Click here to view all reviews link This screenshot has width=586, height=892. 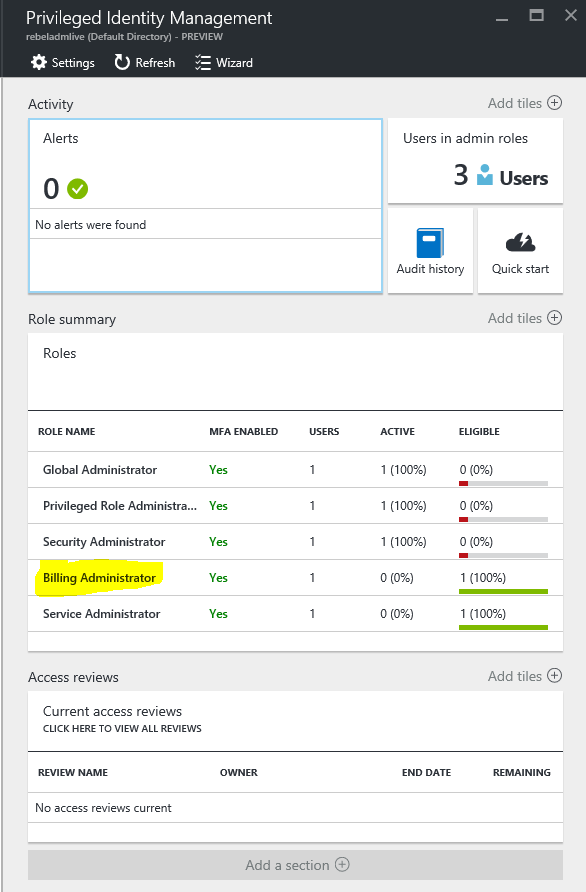coord(122,728)
